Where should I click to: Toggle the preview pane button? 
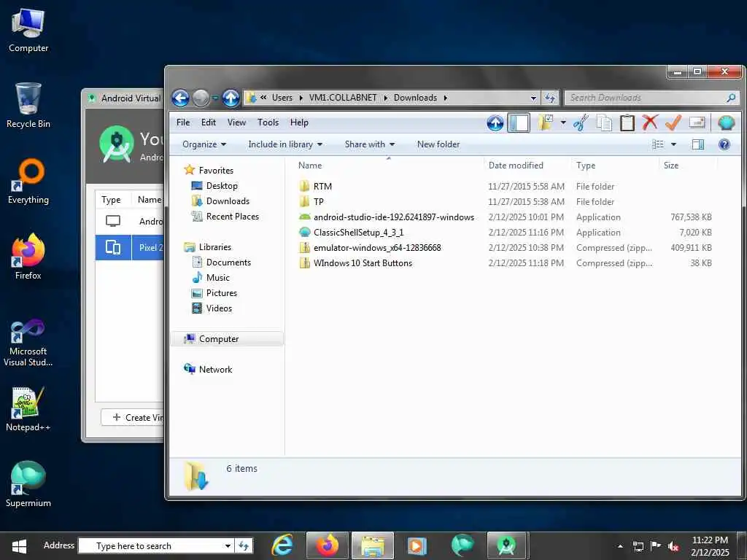coord(698,144)
